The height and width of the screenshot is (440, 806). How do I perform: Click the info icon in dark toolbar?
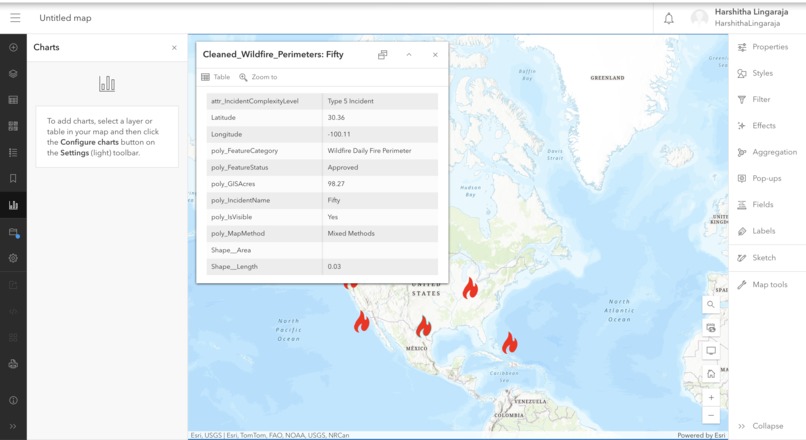click(x=13, y=400)
